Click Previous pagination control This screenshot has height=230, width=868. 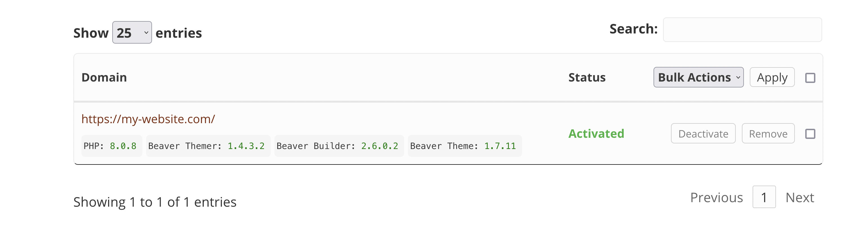coord(716,197)
